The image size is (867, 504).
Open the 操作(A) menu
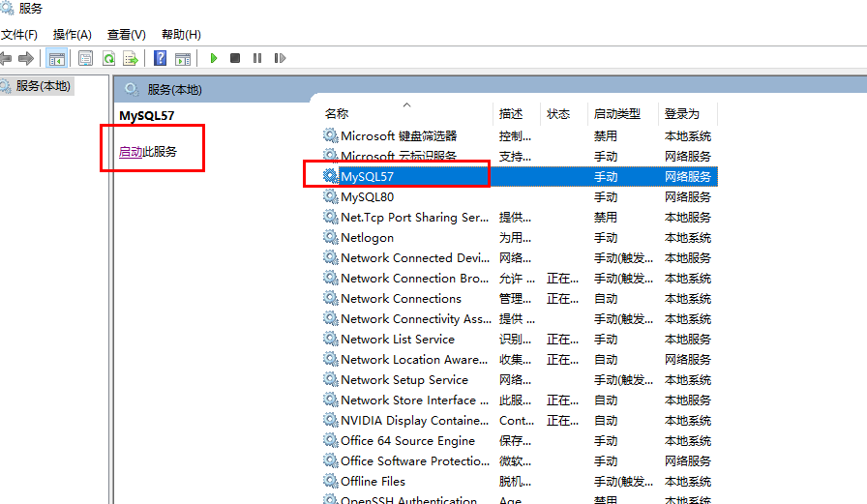(x=72, y=35)
